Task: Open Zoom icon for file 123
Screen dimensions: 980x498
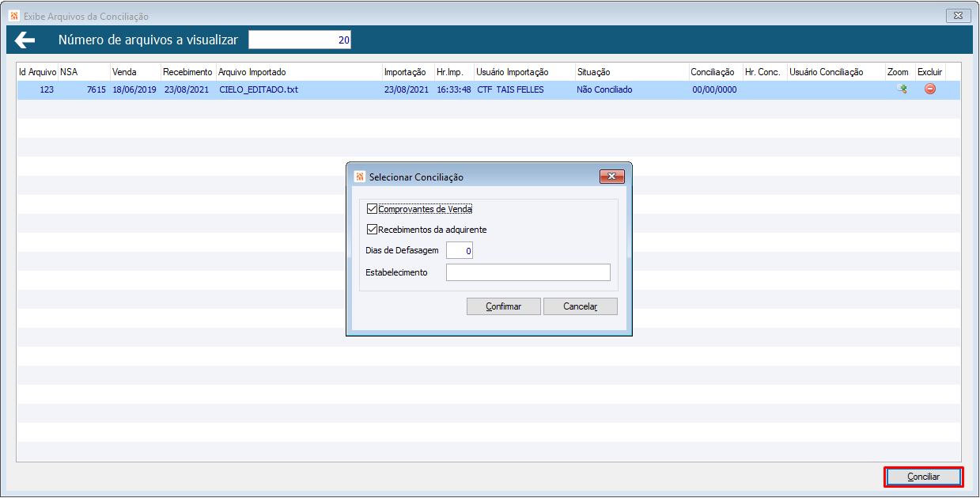Action: pyautogui.click(x=901, y=89)
